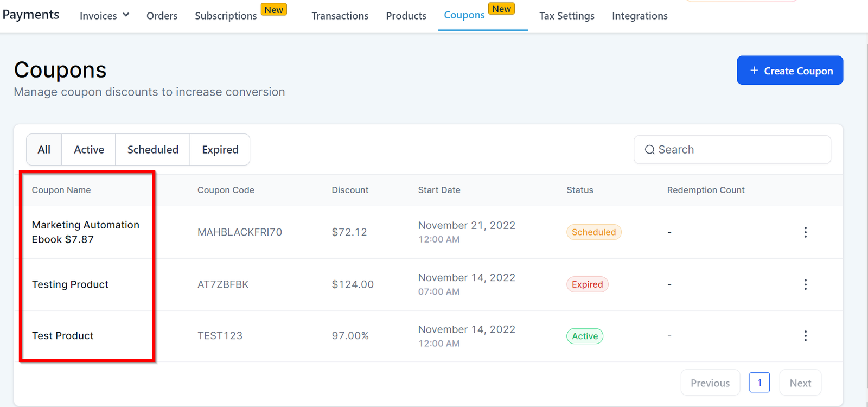Open Tax Settings
This screenshot has height=407, width=868.
[x=566, y=16]
